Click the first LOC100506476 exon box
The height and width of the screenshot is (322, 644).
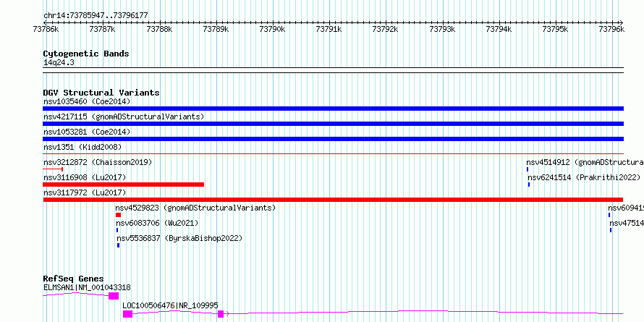(x=128, y=314)
